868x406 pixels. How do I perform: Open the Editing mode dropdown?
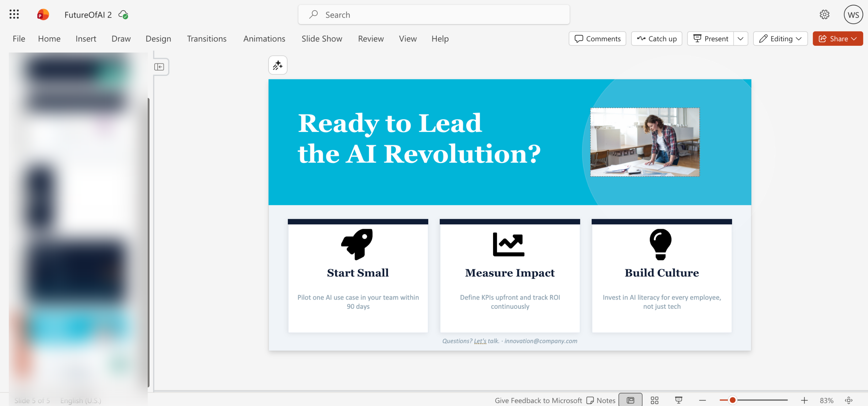tap(780, 39)
